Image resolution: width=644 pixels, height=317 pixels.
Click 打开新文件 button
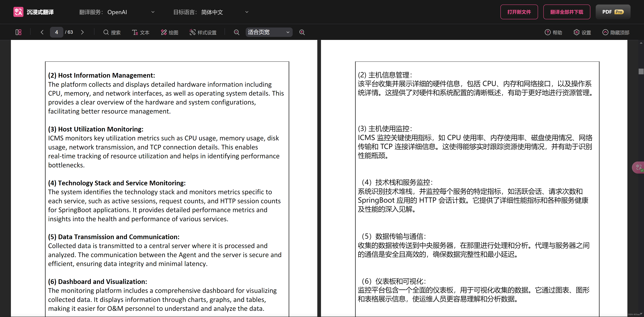tap(519, 12)
